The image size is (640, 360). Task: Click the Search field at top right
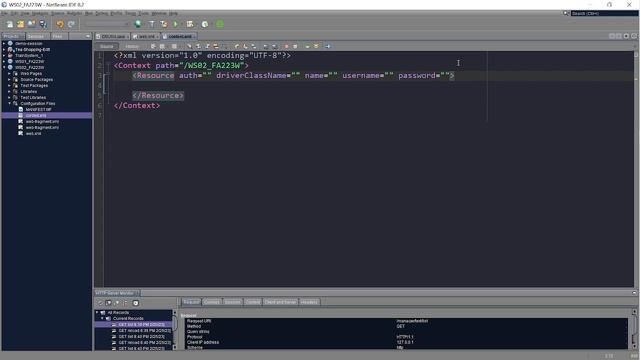604,13
